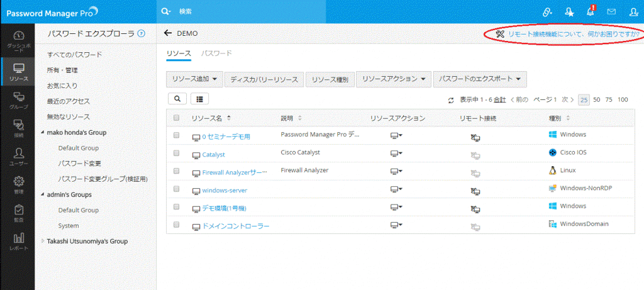Image resolution: width=644 pixels, height=290 pixels.
Task: Tick the windows-server row checkbox
Action: 177,189
